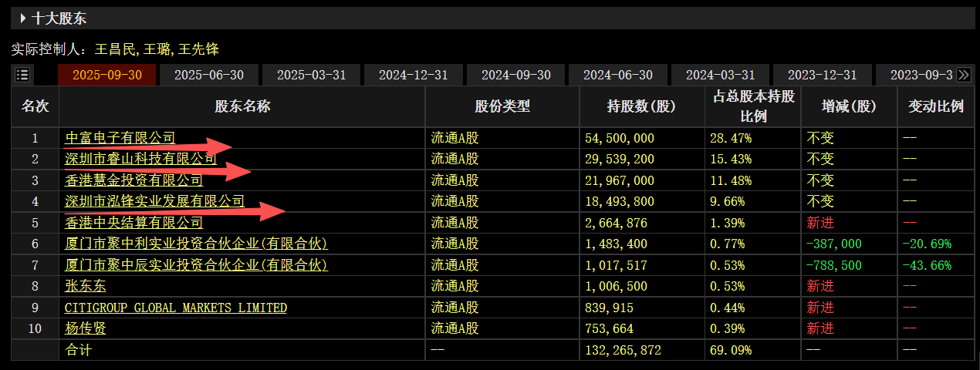Switch to the 2025-06-30 tab

pyautogui.click(x=209, y=75)
